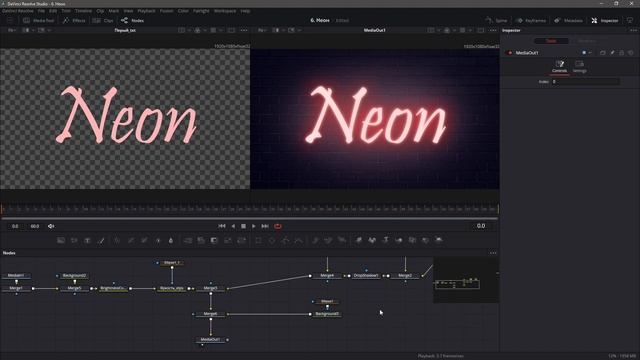Screen dimensions: 640x360
Task: Open left viewer Fit zoom dropdown
Action: pyautogui.click(x=12, y=30)
